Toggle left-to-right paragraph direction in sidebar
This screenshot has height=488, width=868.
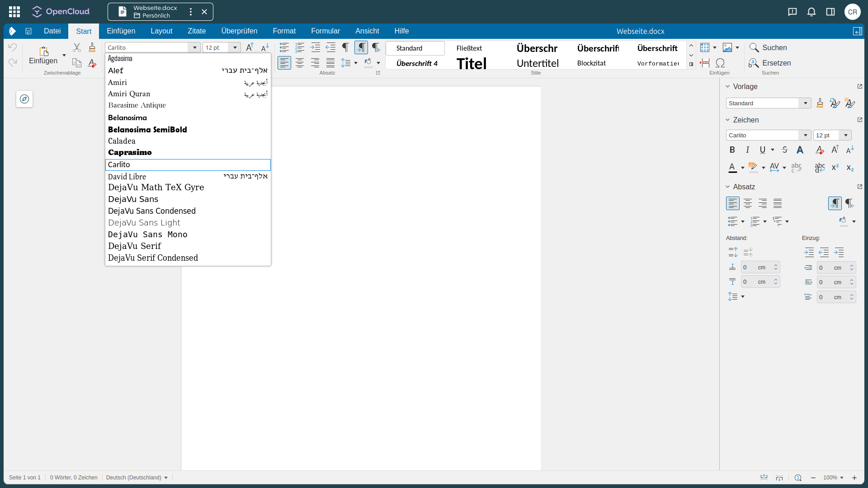pyautogui.click(x=835, y=203)
